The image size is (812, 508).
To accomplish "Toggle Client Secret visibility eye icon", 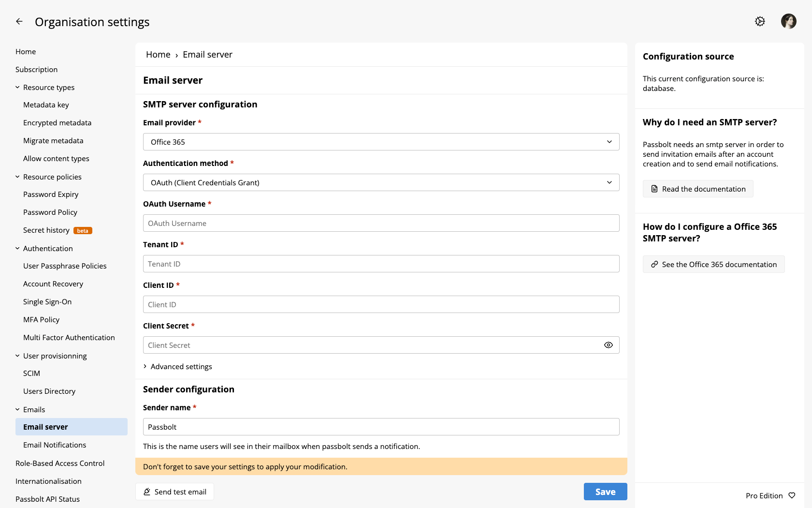I will tap(609, 345).
